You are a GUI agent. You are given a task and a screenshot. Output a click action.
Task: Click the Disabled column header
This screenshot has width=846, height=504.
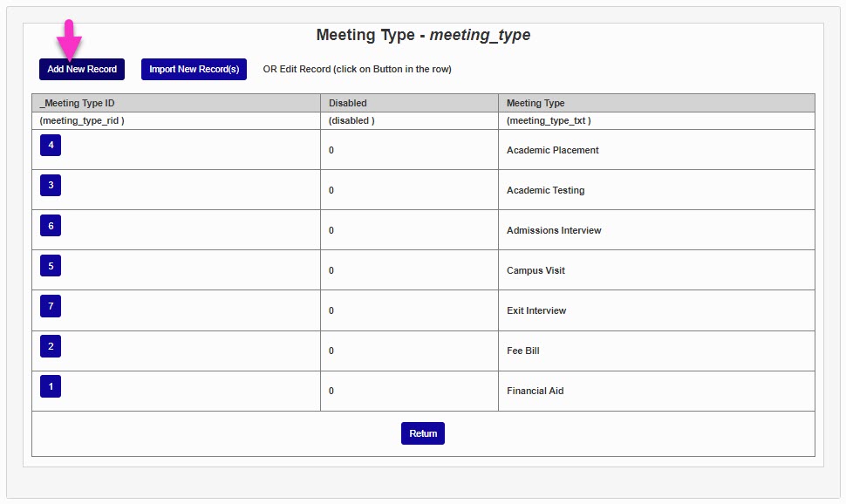point(347,102)
